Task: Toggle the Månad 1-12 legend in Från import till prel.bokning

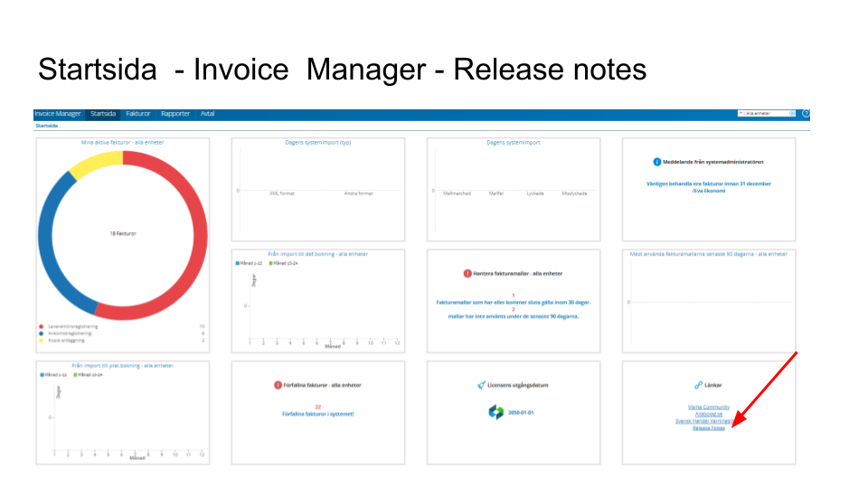Action: 53,375
